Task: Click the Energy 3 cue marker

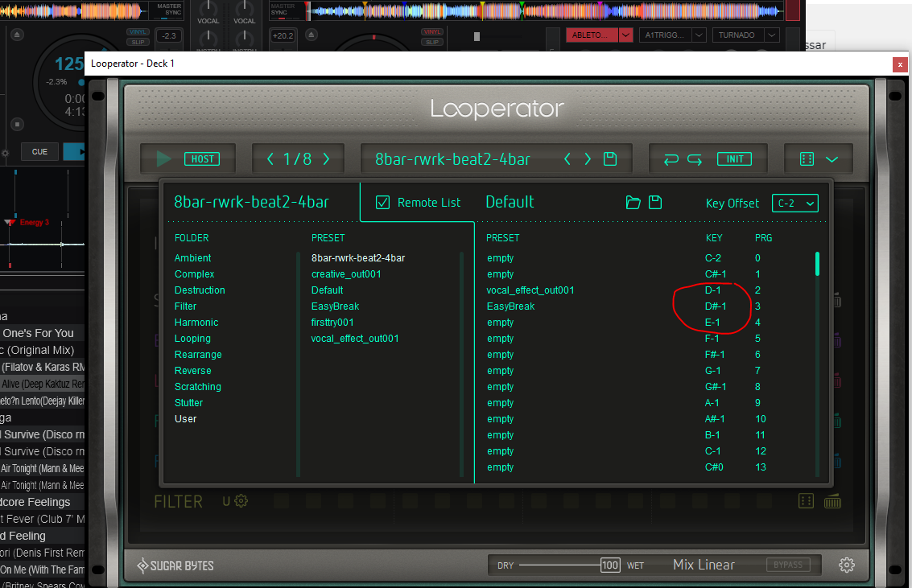Action: point(35,223)
